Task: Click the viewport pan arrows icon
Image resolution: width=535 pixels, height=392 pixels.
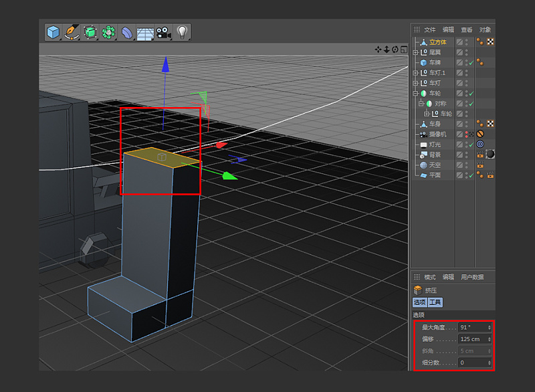Action: coord(378,50)
